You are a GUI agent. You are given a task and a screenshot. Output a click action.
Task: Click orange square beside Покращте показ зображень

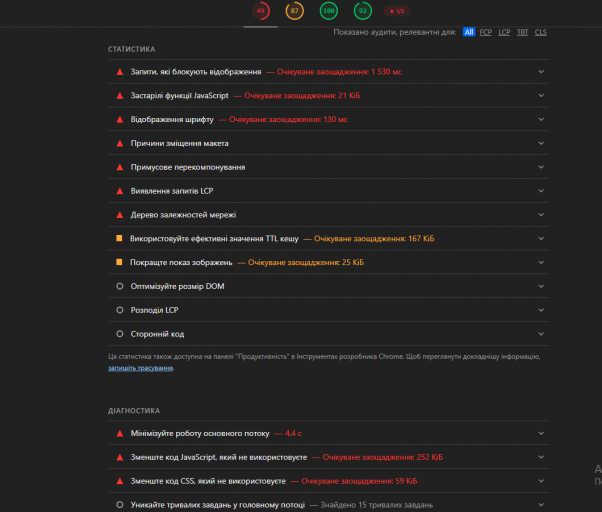[119, 262]
